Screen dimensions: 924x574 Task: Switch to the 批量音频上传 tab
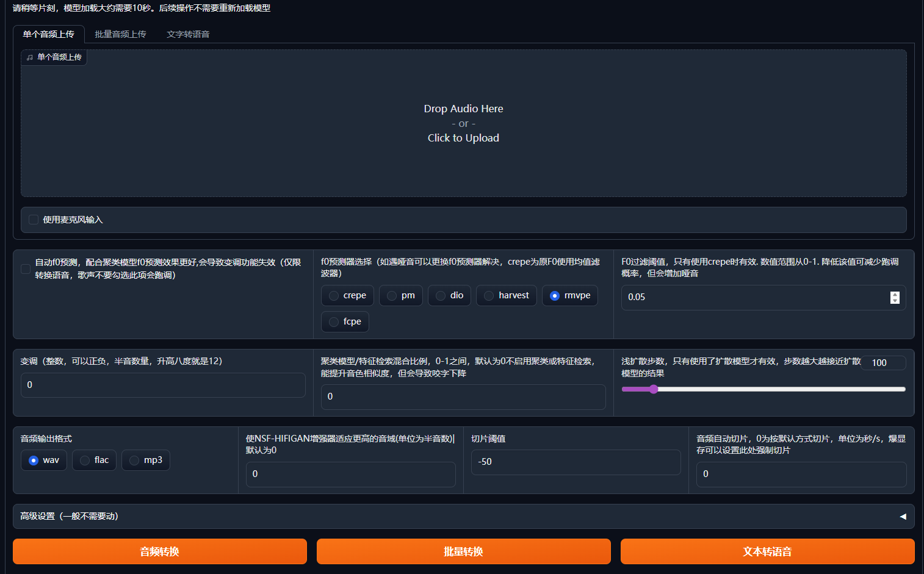(120, 34)
